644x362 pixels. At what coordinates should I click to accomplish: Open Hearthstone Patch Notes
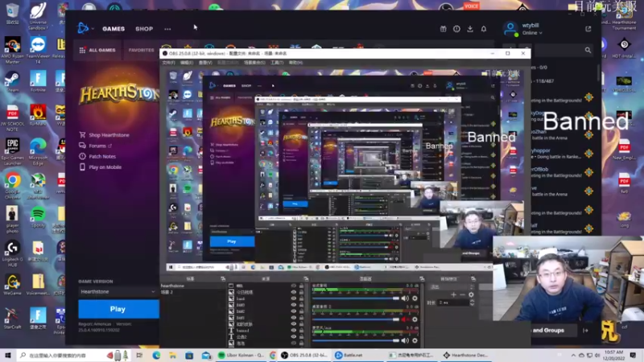[97, 156]
